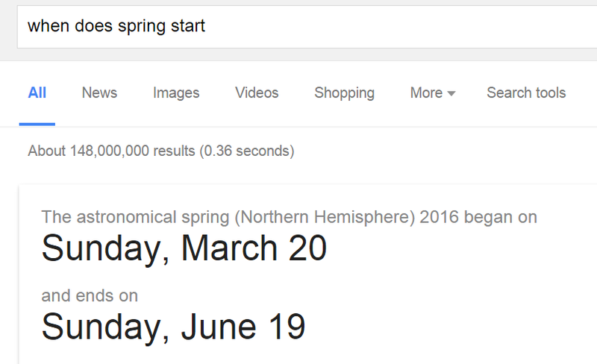Switch to the News tab
This screenshot has height=364, width=597.
[x=99, y=93]
